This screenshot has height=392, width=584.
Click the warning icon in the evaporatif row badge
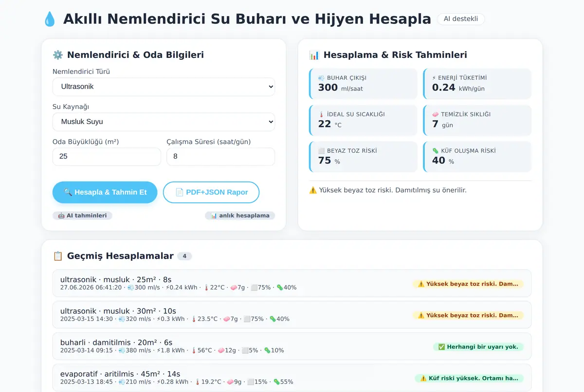click(x=423, y=378)
